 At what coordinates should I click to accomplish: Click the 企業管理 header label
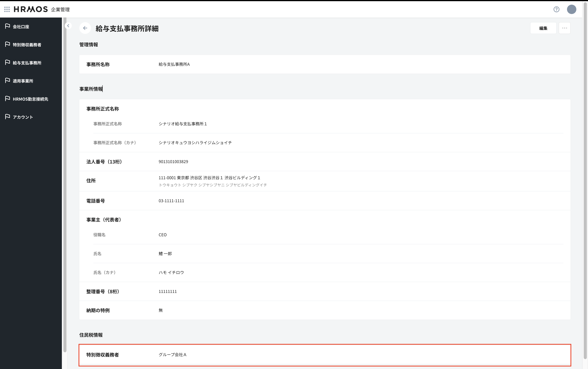pos(60,10)
